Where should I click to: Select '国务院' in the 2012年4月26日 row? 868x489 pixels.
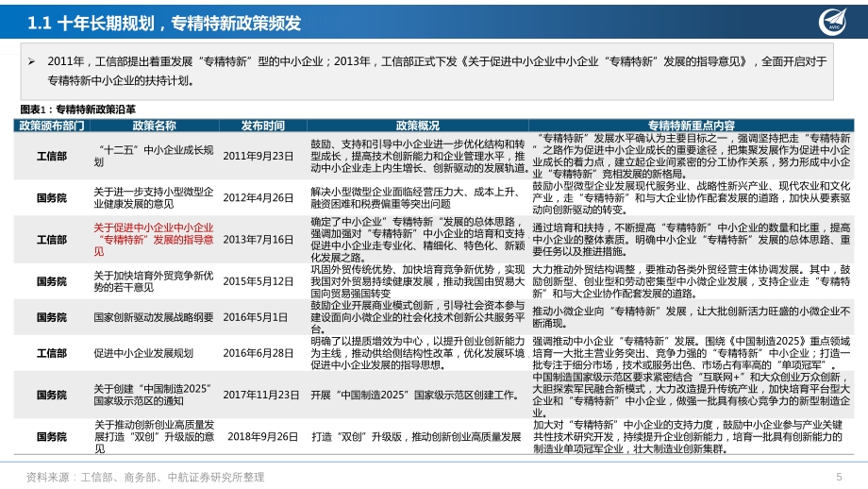click(x=52, y=197)
